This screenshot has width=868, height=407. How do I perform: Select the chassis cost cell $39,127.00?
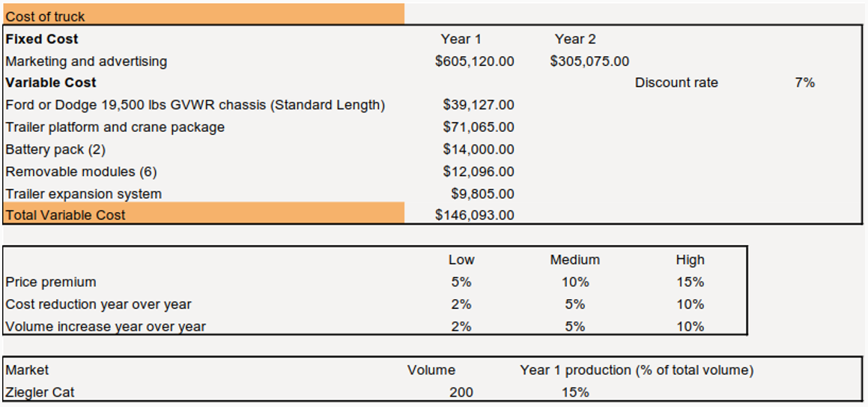[478, 105]
